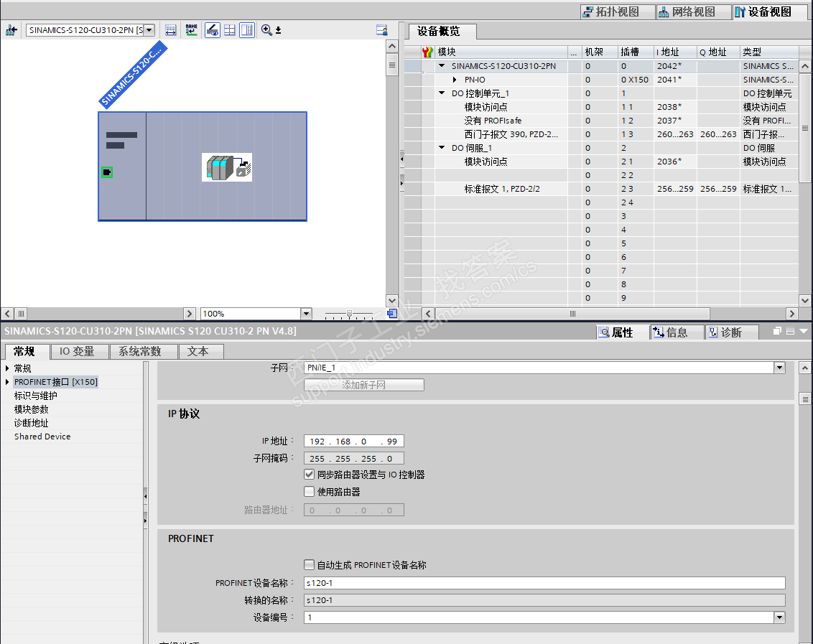Viewport: 813px width, 644px height.
Task: Click the device canvas scroll-down arrow
Action: pyautogui.click(x=392, y=300)
